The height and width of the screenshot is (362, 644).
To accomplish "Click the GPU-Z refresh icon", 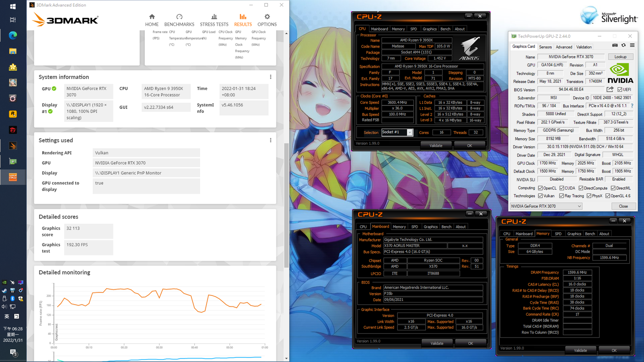I will pos(624,45).
